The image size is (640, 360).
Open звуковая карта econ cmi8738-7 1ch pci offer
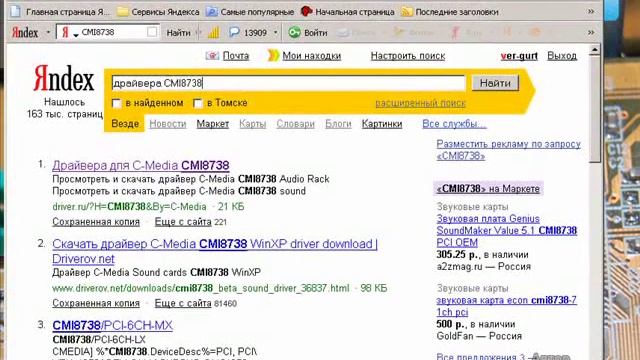507,306
